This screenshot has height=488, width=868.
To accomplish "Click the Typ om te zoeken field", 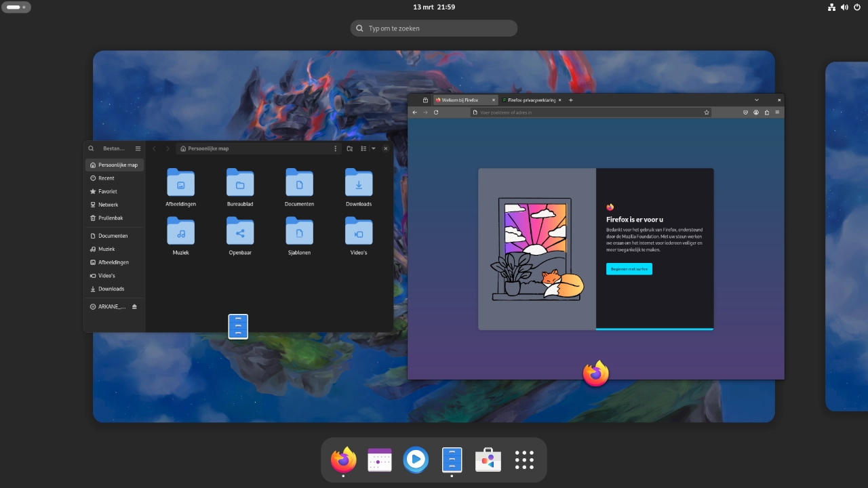I will point(434,28).
